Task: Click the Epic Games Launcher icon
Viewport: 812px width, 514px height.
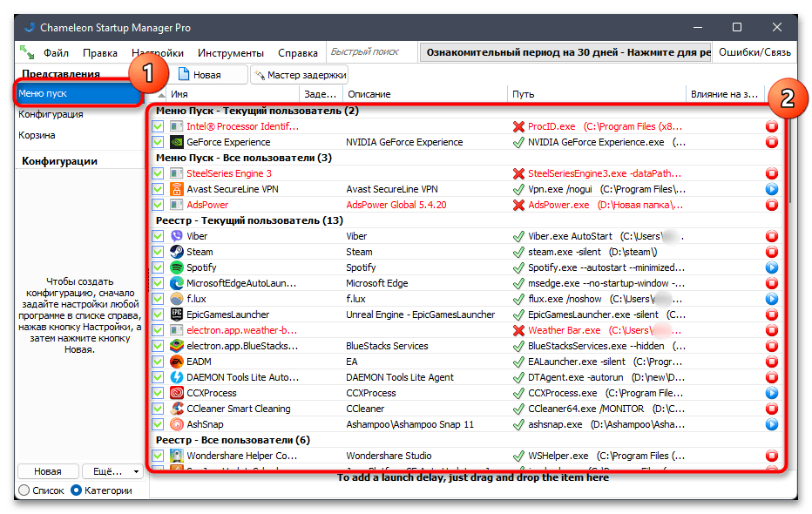Action: point(177,314)
